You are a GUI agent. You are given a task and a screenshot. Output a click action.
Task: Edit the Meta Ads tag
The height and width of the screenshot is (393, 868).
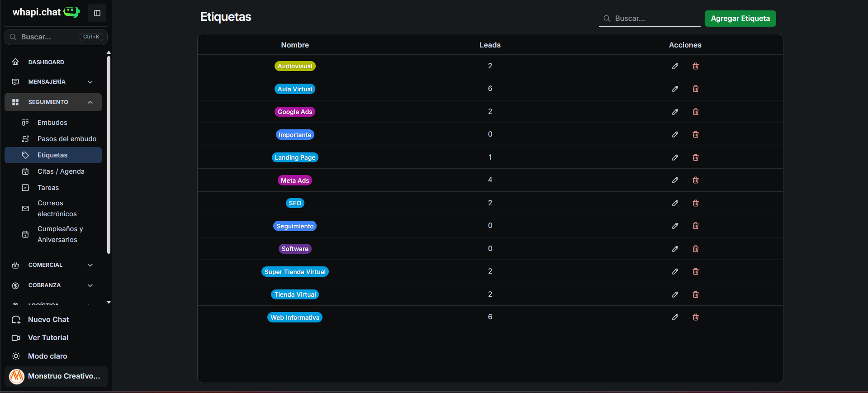click(x=675, y=180)
